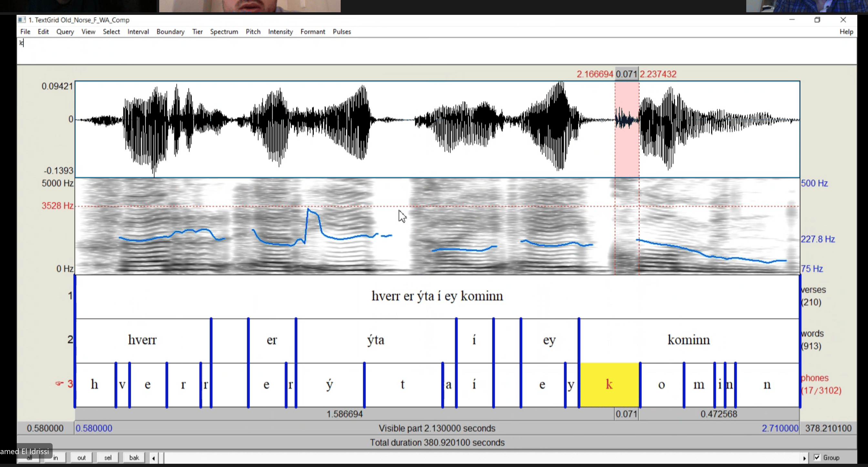The height and width of the screenshot is (467, 868).
Task: Click the right scroll arrow beside Group
Action: (805, 458)
